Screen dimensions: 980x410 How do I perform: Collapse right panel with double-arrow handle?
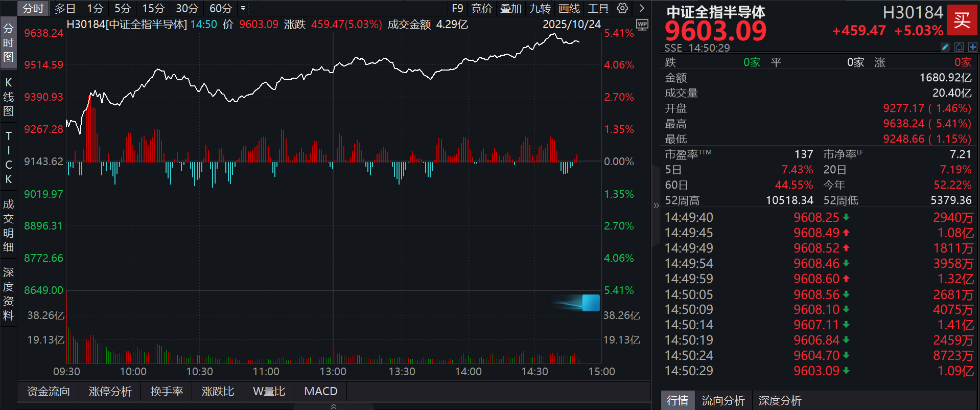pyautogui.click(x=656, y=206)
